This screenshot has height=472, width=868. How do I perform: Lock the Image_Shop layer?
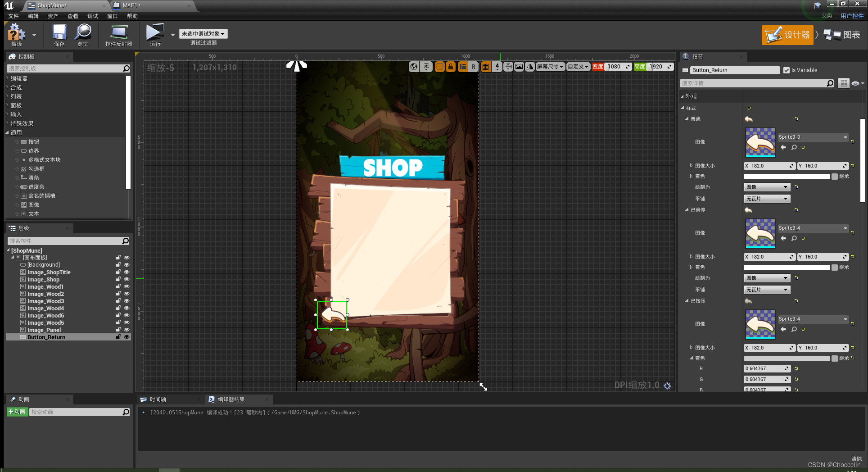click(x=118, y=279)
